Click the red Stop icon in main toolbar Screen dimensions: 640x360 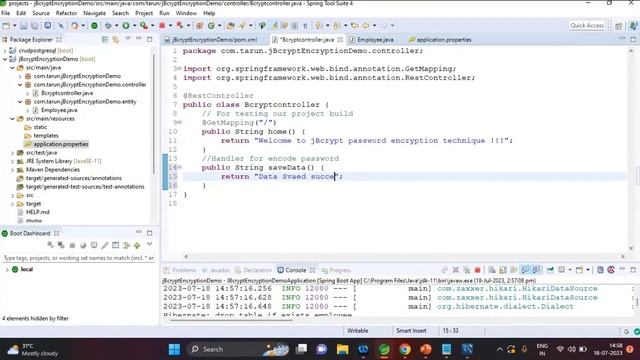(162, 26)
